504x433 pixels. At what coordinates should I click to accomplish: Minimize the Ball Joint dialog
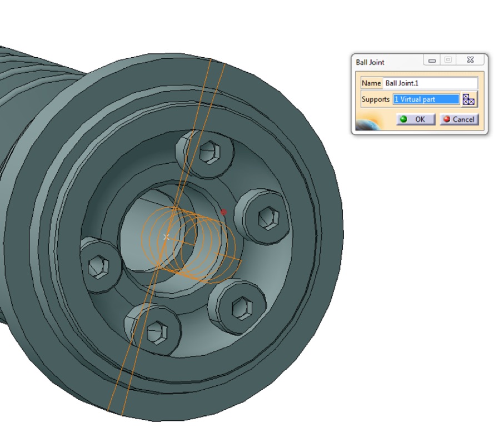pyautogui.click(x=432, y=60)
